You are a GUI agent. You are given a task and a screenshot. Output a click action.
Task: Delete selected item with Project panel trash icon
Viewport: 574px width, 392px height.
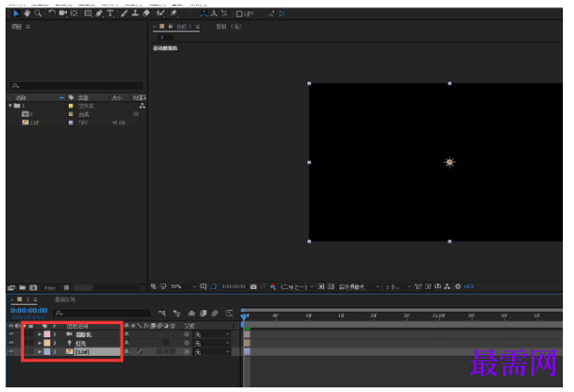pyautogui.click(x=66, y=288)
